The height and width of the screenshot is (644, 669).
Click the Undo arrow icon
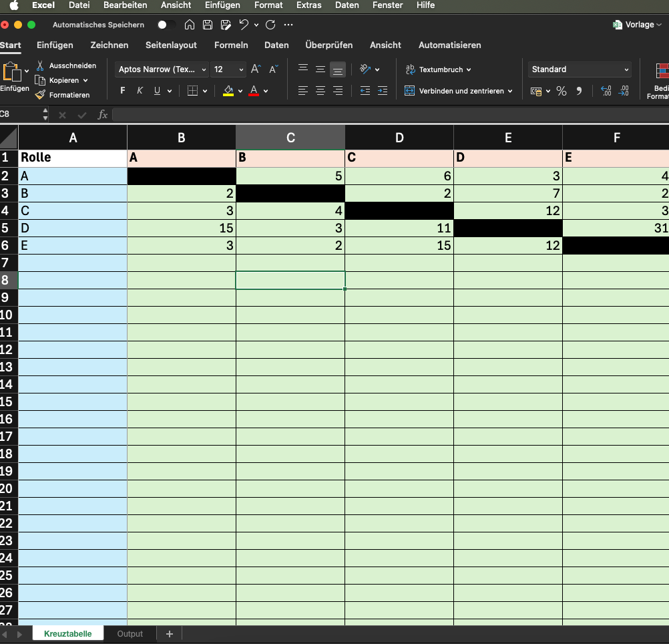[244, 25]
